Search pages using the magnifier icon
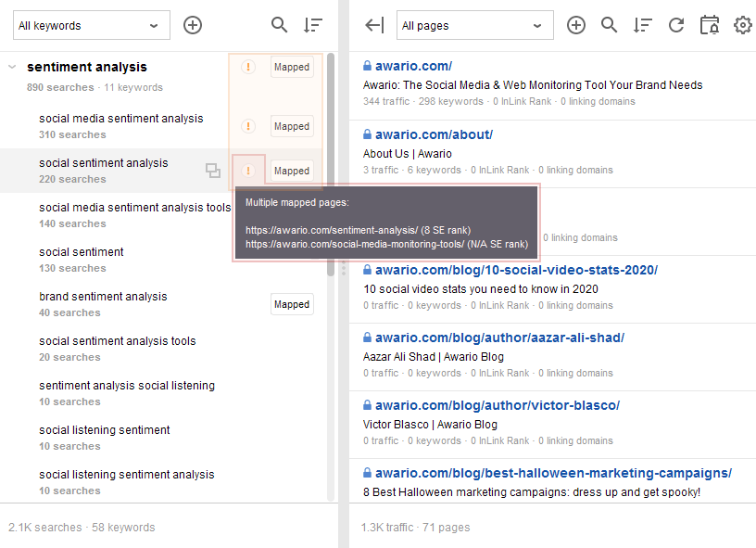 click(x=609, y=25)
